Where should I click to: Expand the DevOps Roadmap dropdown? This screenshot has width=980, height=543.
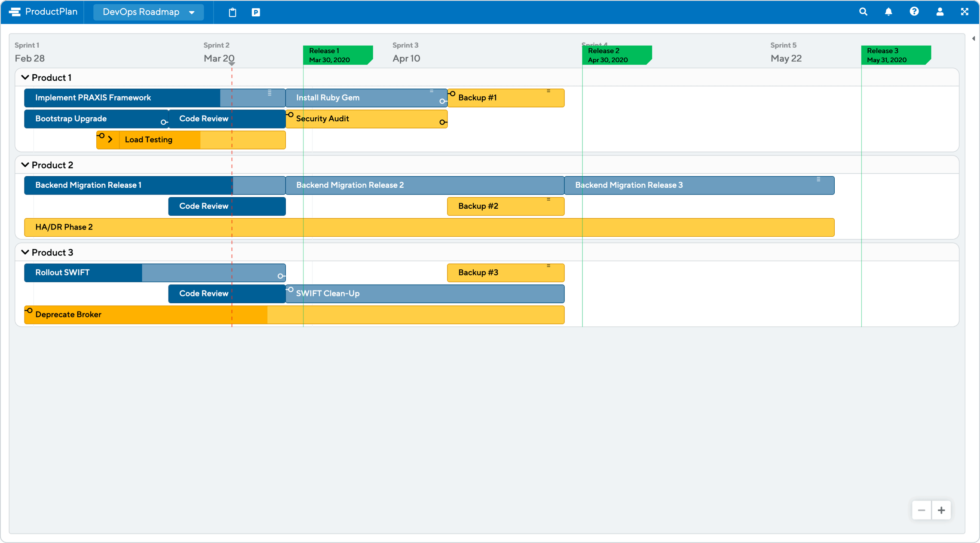tap(195, 11)
